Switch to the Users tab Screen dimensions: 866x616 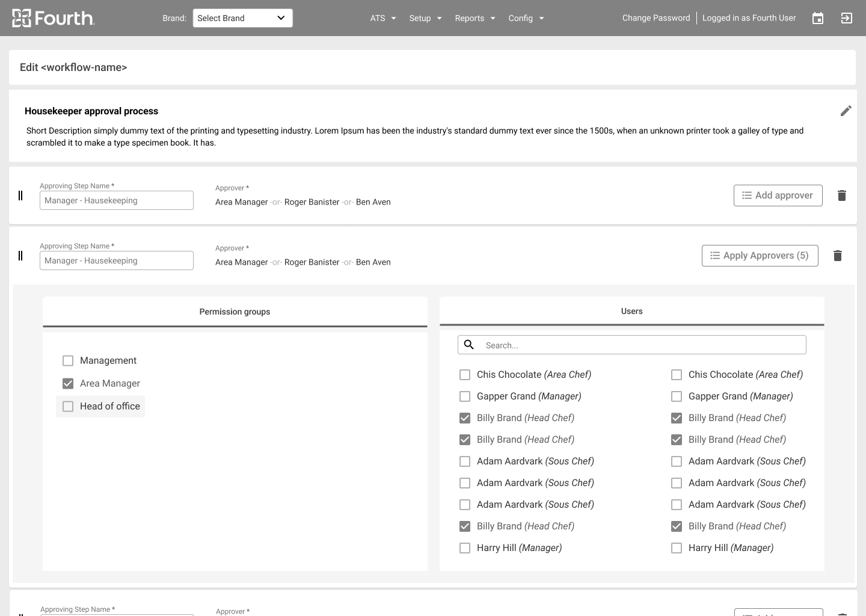[631, 311]
